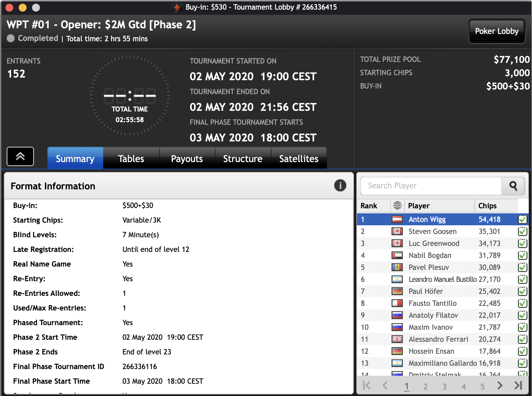Open page 3 of the player list
Viewport: 532px width, 396px height.
pyautogui.click(x=444, y=386)
